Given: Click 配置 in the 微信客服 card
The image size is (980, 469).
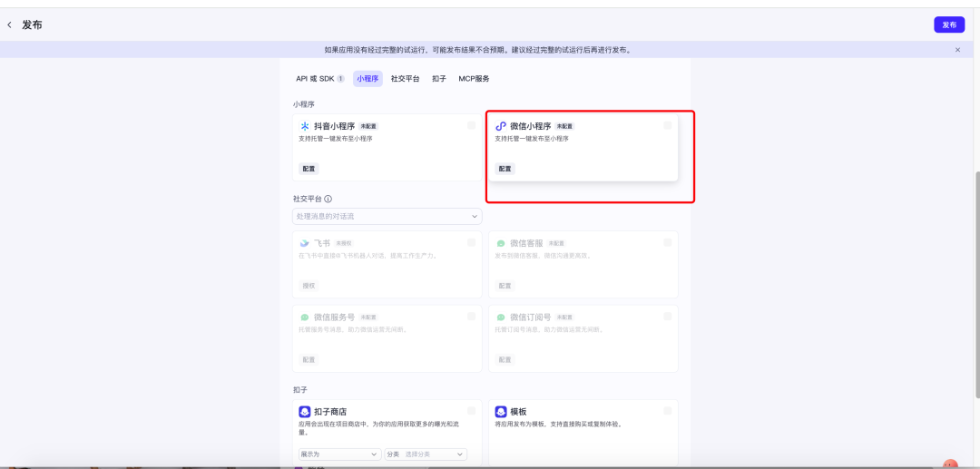Looking at the screenshot, I should pyautogui.click(x=505, y=286).
